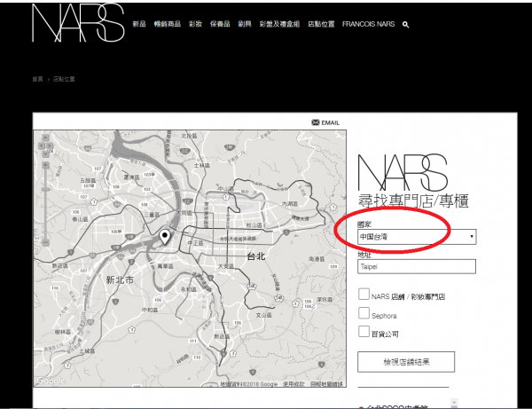532x409 pixels.
Task: Open the 暢銷商品 menu item
Action: pos(166,25)
